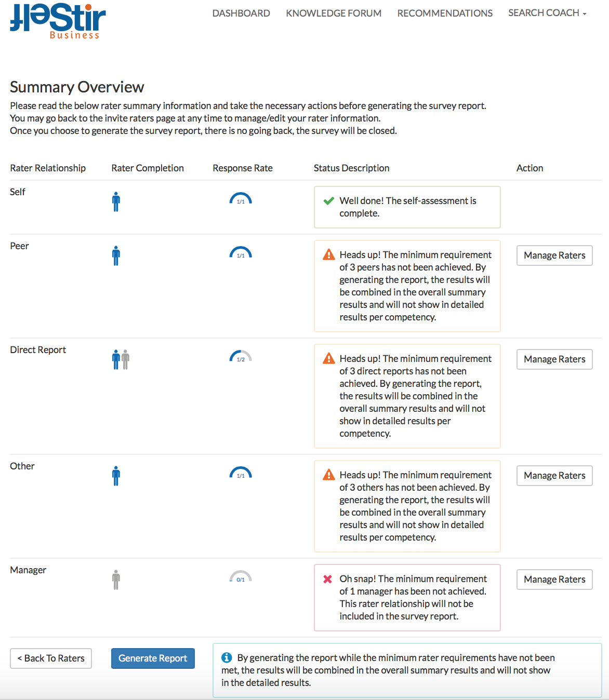Click the Direct Report person icons
This screenshot has width=609, height=700.
(x=121, y=359)
